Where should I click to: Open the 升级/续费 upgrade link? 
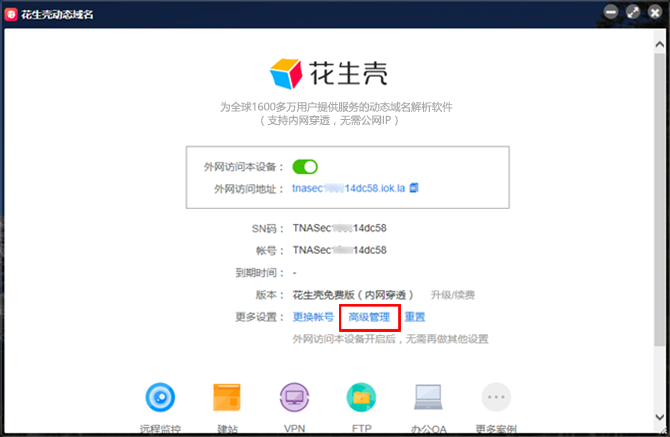tap(452, 295)
